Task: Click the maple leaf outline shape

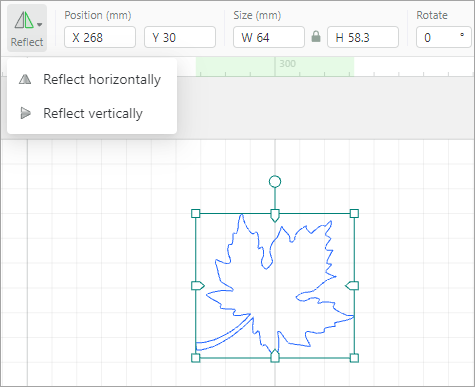Action: [x=275, y=286]
